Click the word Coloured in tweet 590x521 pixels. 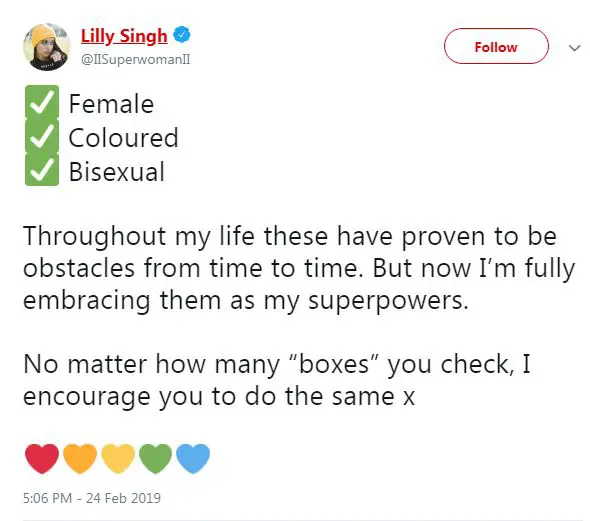(x=123, y=138)
